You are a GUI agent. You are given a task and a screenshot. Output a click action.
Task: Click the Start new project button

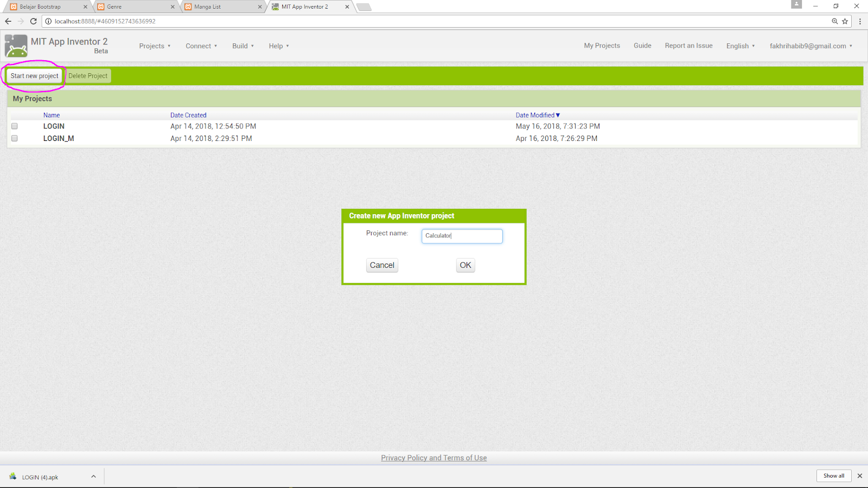[34, 76]
